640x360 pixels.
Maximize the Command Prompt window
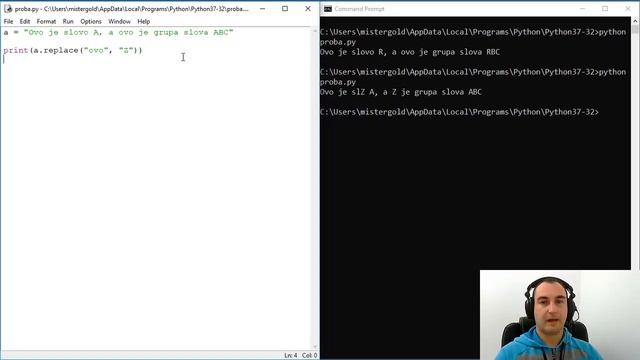[605, 9]
